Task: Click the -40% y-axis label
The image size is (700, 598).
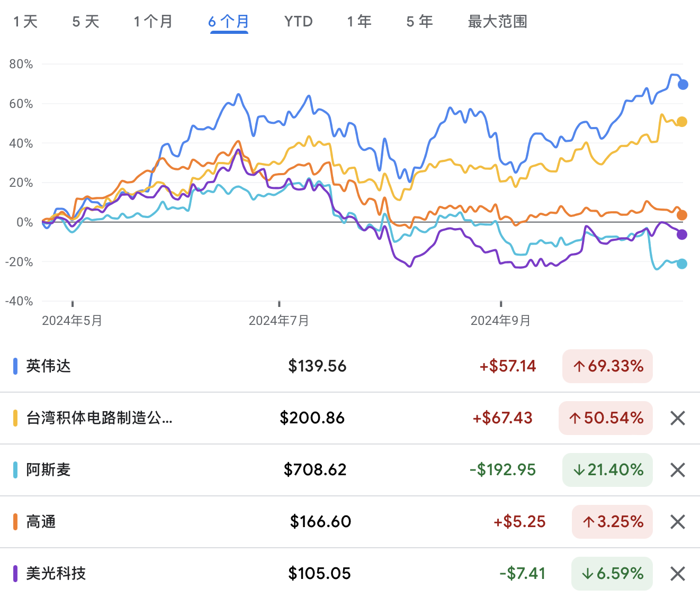Action: coord(19,301)
